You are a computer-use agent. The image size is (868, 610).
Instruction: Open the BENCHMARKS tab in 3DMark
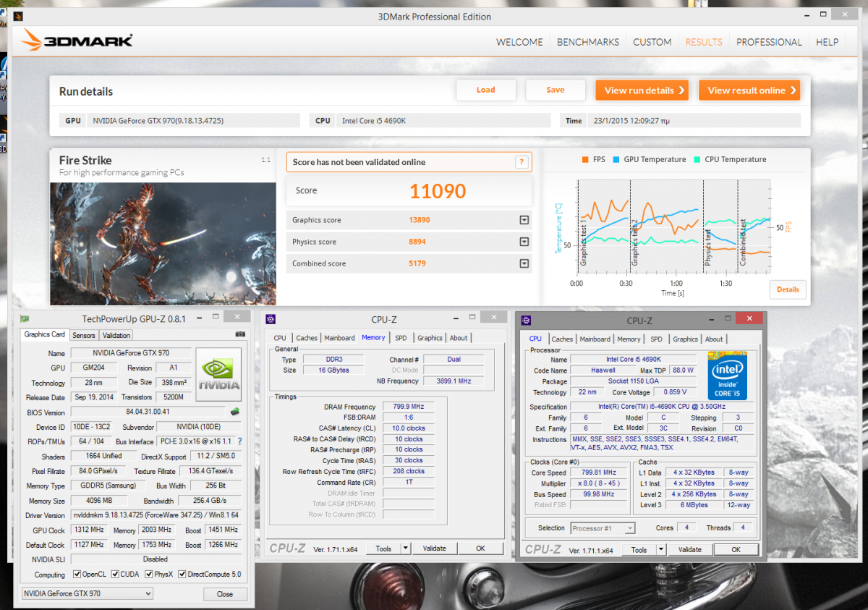588,42
